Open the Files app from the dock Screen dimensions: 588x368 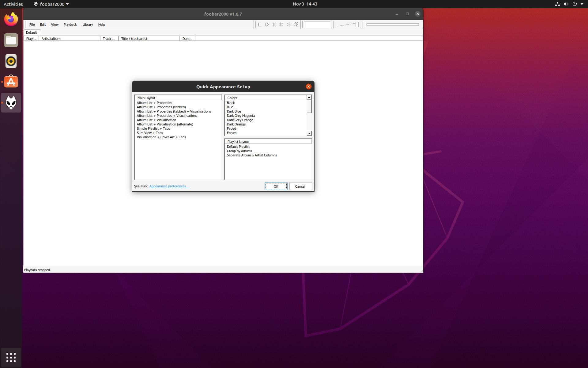pos(11,40)
